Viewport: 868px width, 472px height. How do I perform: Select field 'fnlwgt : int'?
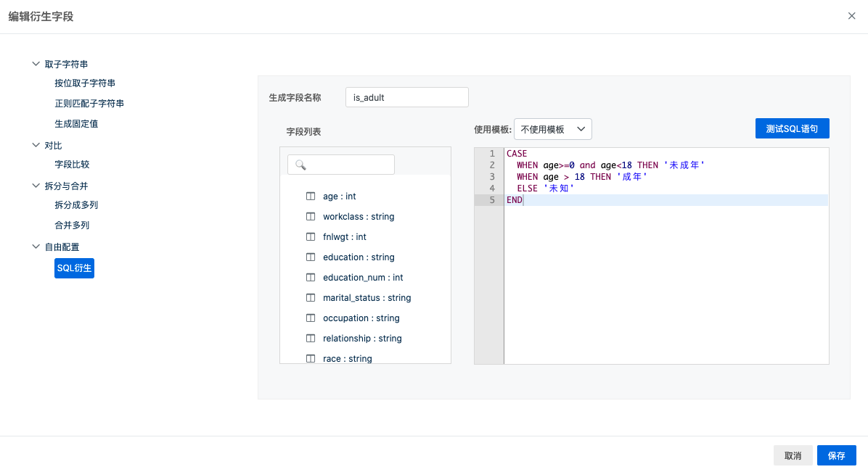click(345, 237)
